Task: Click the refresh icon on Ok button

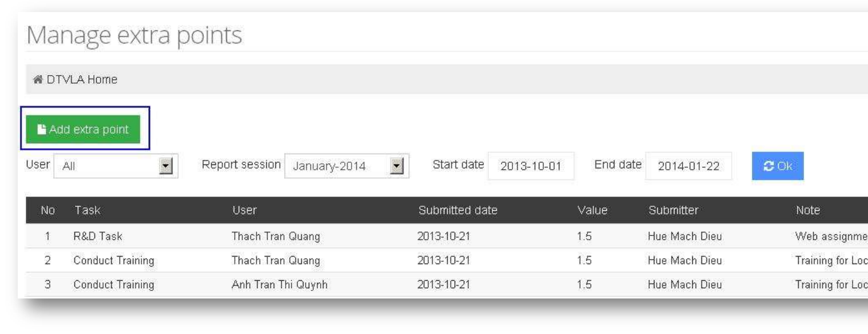Action: click(x=769, y=166)
